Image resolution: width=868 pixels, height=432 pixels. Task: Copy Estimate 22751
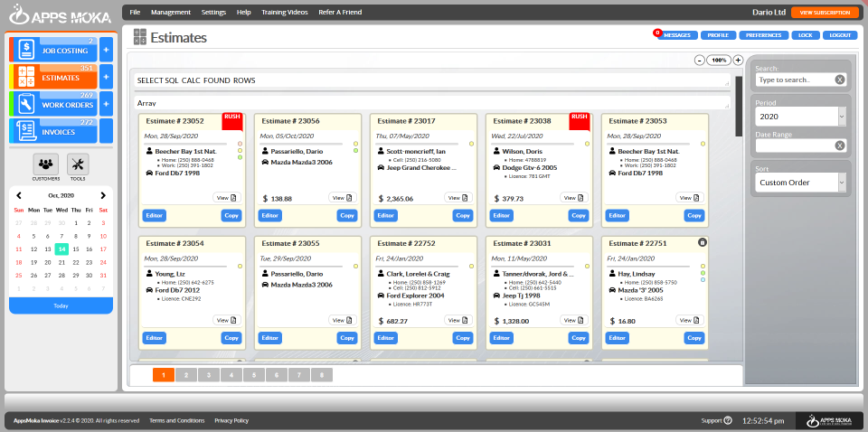[694, 338]
